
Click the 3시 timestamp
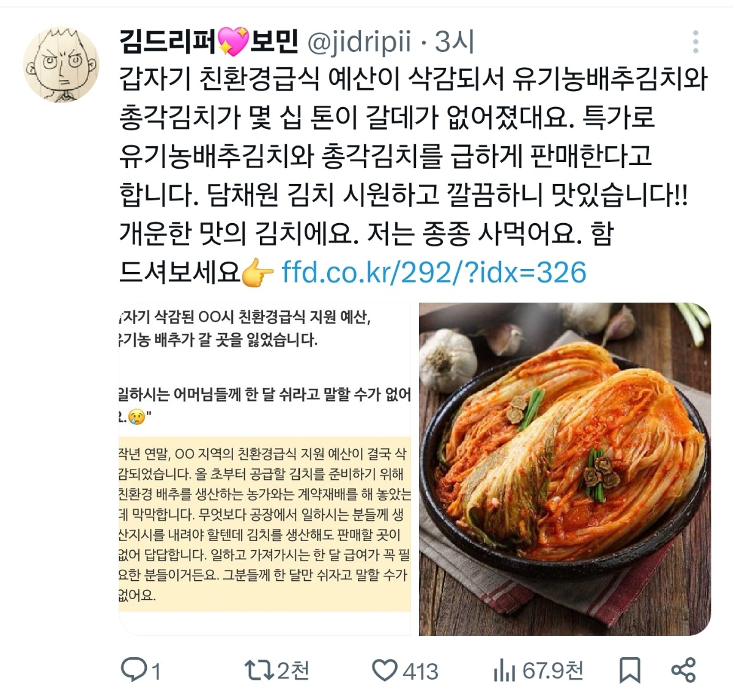coord(455,42)
